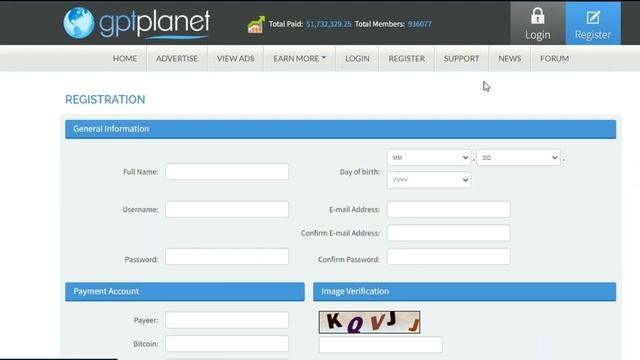The height and width of the screenshot is (360, 640).
Task: Click the Total Paid amount $1,732,329.25
Action: tap(329, 24)
